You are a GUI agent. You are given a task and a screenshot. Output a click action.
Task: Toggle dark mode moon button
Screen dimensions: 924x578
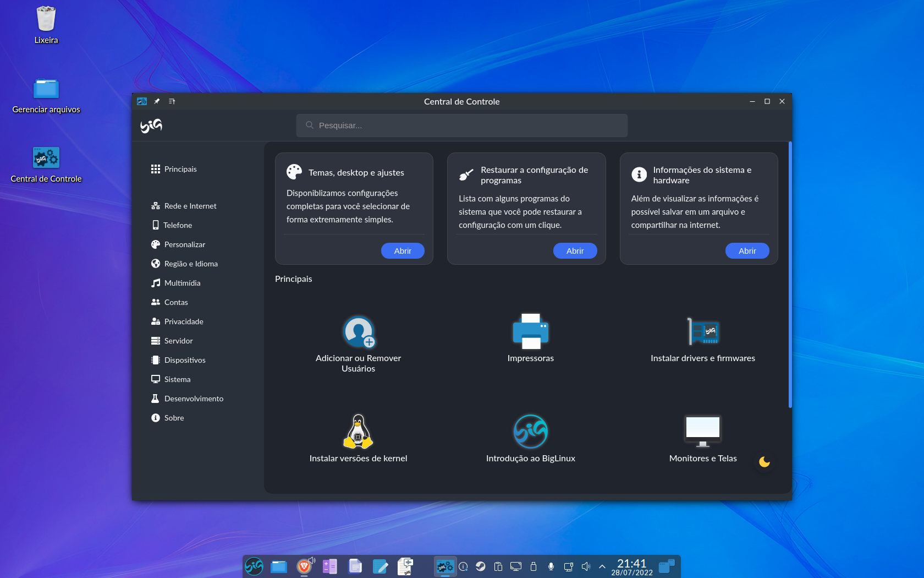[x=765, y=462]
